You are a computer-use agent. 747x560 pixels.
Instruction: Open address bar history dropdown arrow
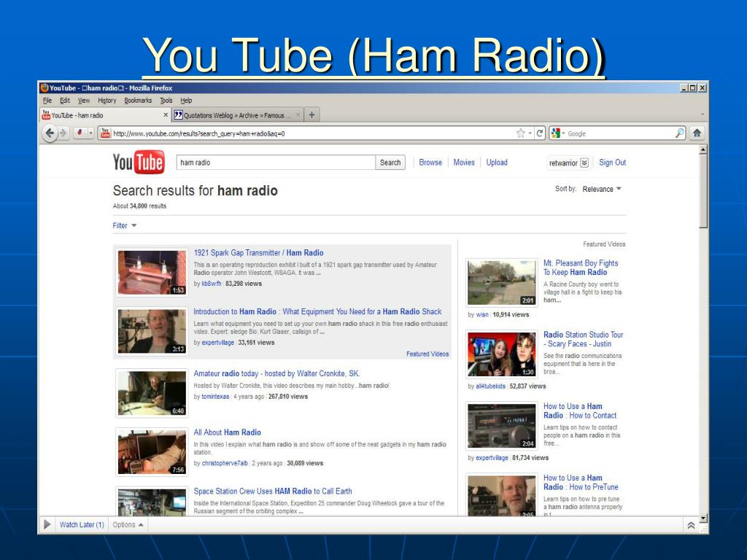tap(530, 133)
